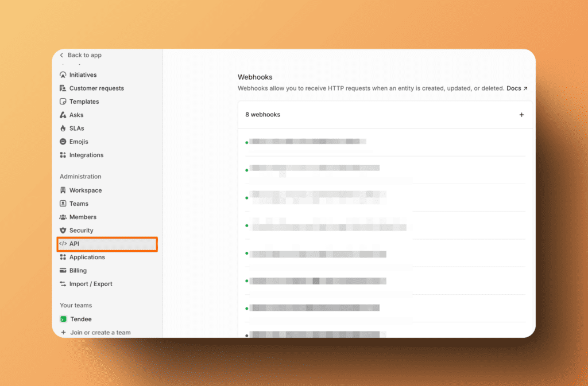The width and height of the screenshot is (588, 386).
Task: Click the Emojis smiley icon
Action: (x=63, y=141)
